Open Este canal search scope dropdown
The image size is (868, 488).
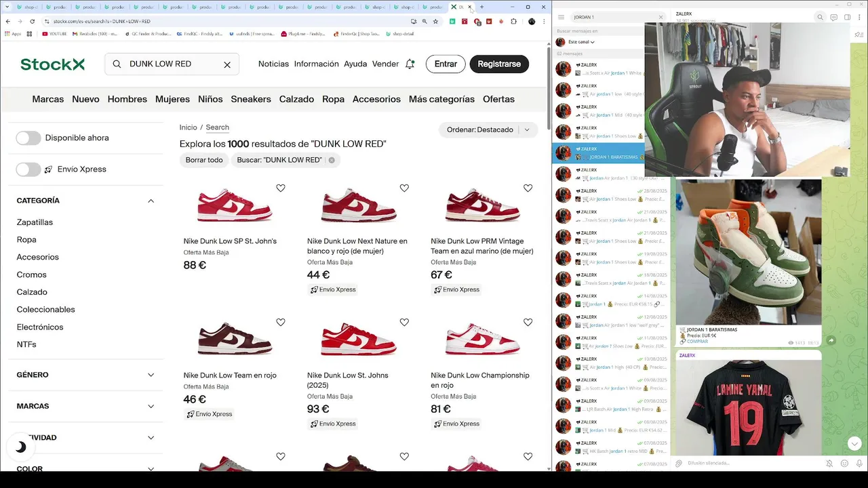click(x=581, y=42)
